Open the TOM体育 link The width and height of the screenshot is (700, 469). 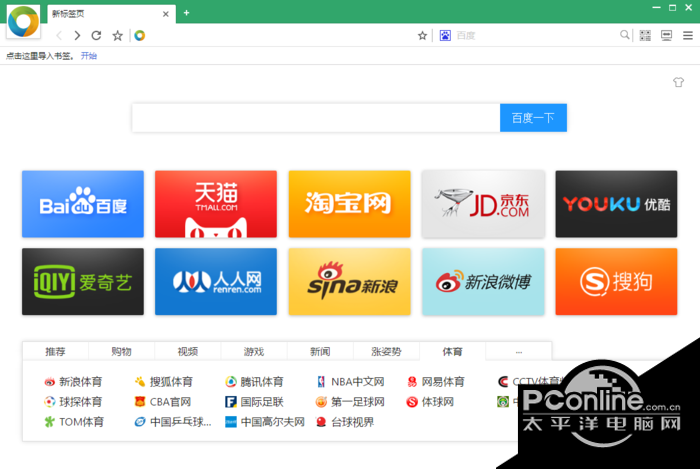point(74,422)
